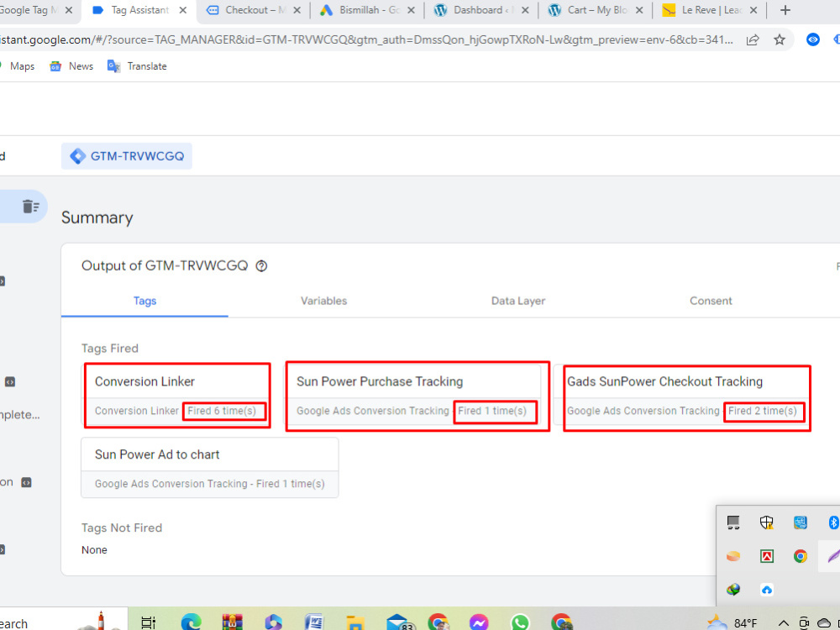Open Messenger from the taskbar
This screenshot has height=630, width=840.
[479, 622]
